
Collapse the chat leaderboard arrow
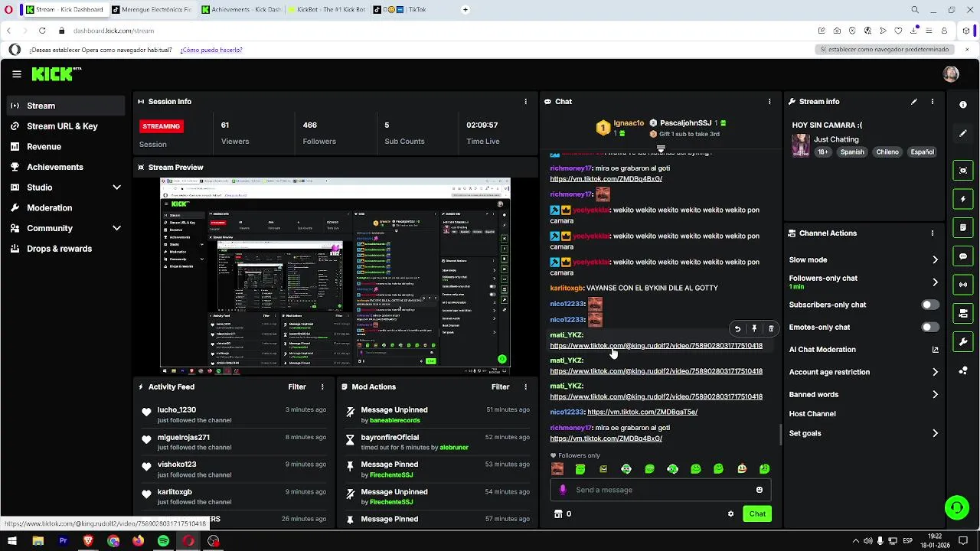[x=661, y=148]
